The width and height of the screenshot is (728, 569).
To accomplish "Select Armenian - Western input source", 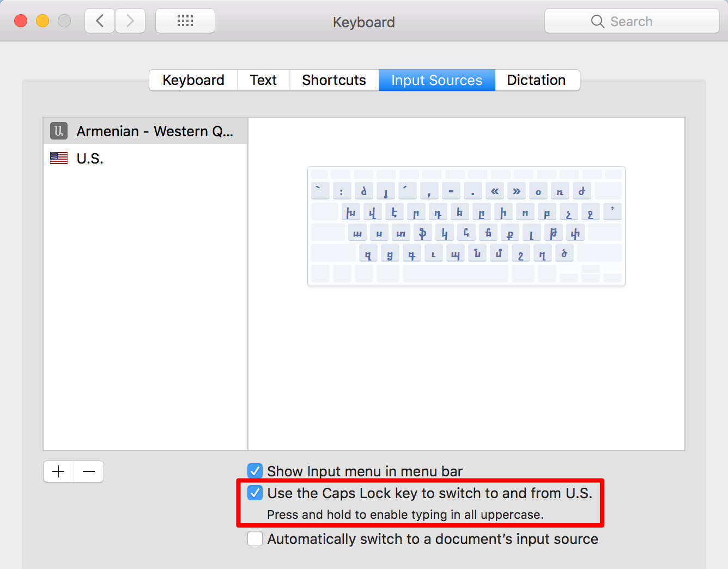I will pyautogui.click(x=155, y=131).
